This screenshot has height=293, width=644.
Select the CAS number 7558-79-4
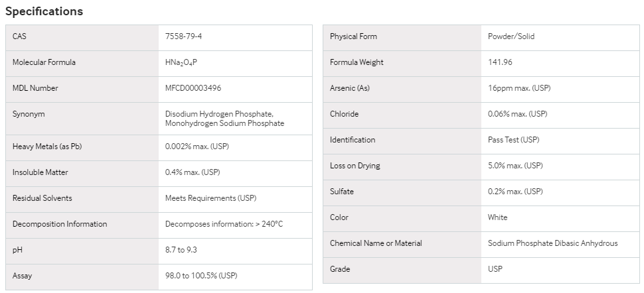coord(184,36)
